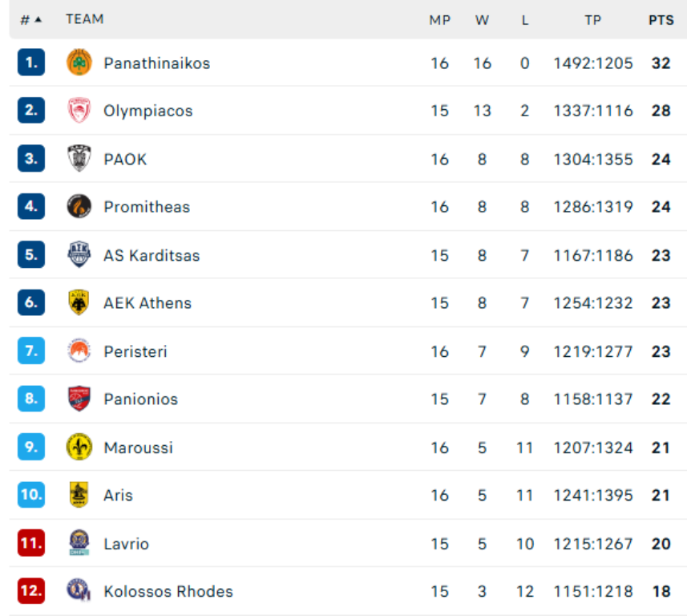Viewport: 687px width, 616px height.
Task: Click the Promitheas team logo
Action: [x=79, y=207]
